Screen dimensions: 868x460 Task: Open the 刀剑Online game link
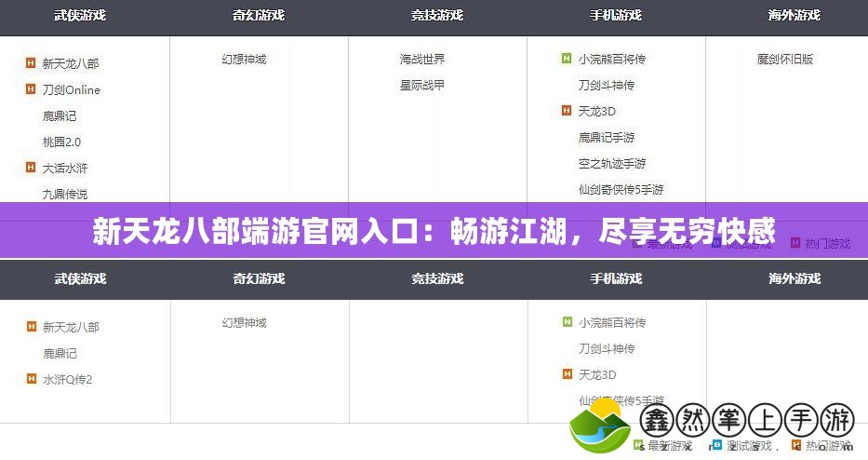tap(72, 89)
